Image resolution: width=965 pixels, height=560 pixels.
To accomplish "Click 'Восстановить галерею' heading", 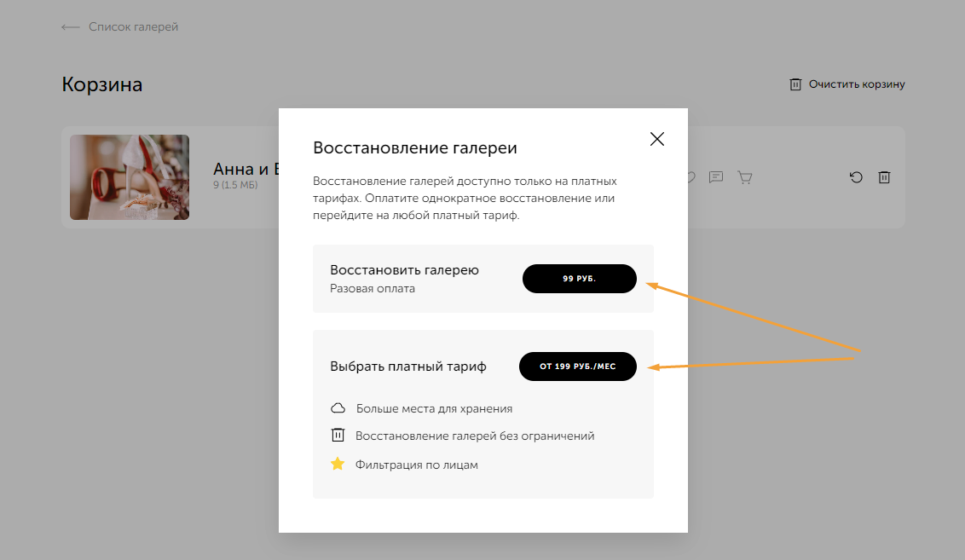I will (x=404, y=269).
